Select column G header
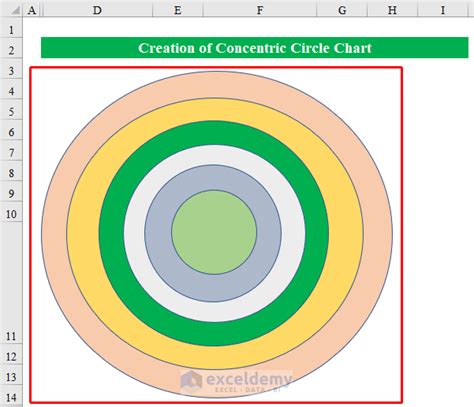 342,10
